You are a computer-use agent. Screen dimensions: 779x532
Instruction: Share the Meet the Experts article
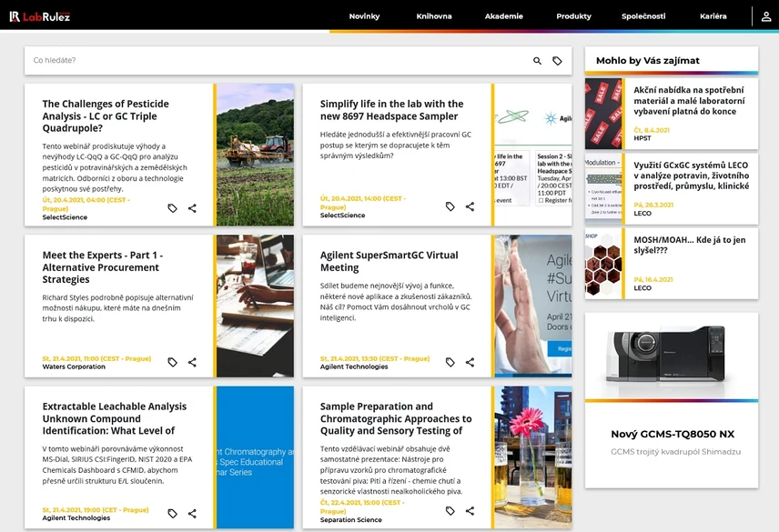pos(192,362)
